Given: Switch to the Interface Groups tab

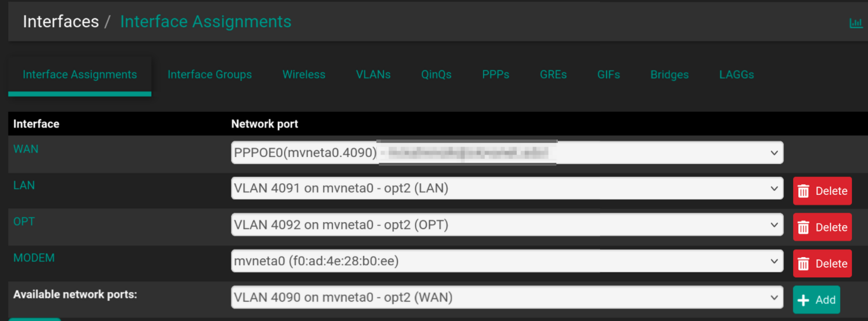Looking at the screenshot, I should 209,74.
